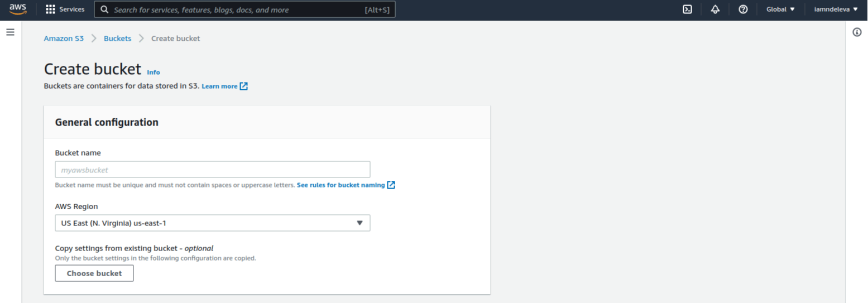This screenshot has height=303, width=868.
Task: Open the Info link next to Create bucket
Action: pyautogui.click(x=154, y=72)
